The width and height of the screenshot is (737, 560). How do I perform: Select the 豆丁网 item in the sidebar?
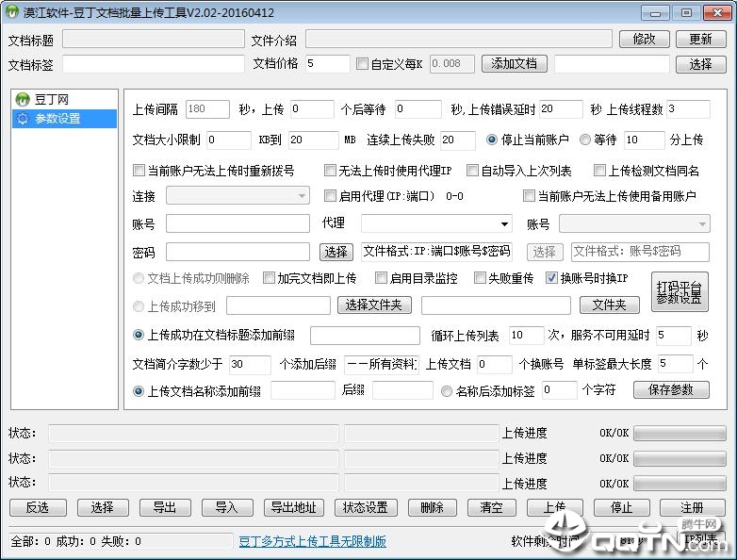(52, 99)
